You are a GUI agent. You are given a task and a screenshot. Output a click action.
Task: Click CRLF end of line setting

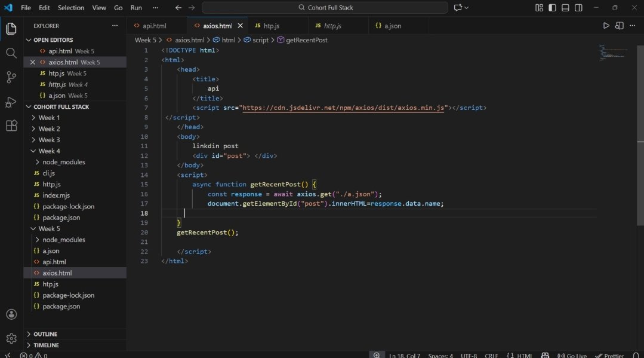tap(491, 355)
